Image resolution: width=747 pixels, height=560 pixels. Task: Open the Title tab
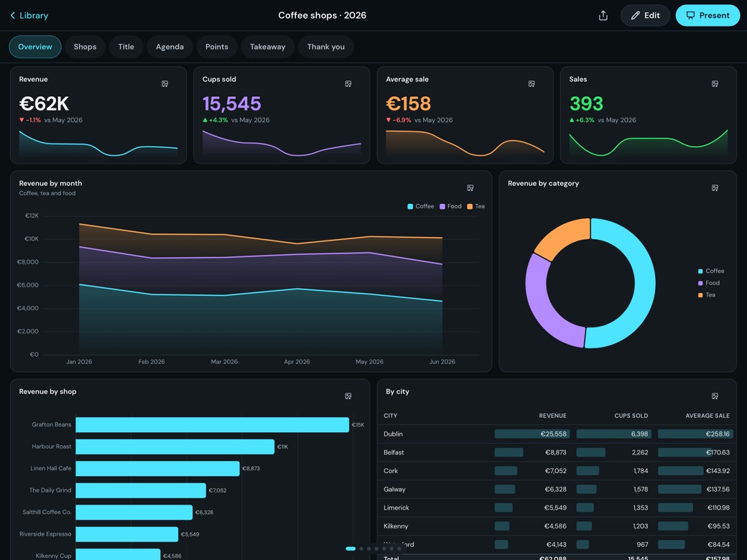(126, 47)
